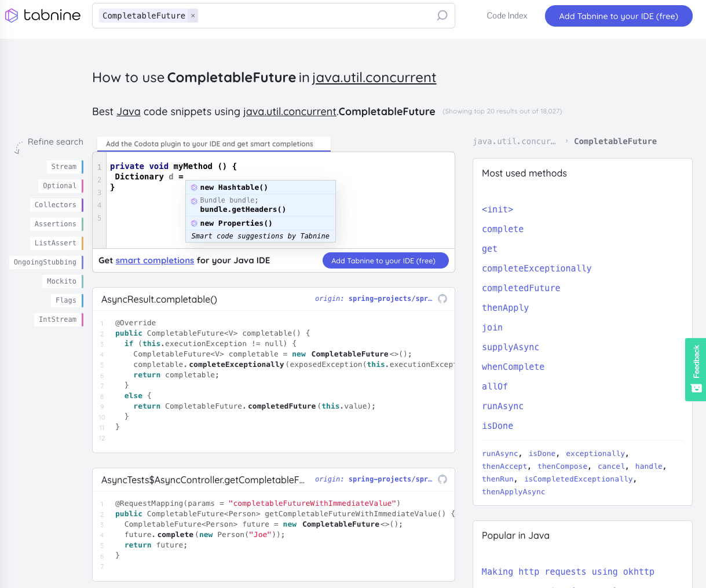Refine search by ListAssert
Image resolution: width=706 pixels, height=588 pixels.
[x=56, y=243]
